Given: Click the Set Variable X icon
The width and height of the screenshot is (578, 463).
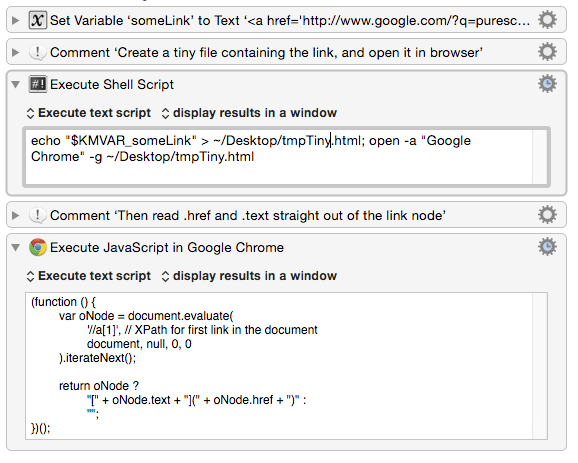Looking at the screenshot, I should click(38, 20).
